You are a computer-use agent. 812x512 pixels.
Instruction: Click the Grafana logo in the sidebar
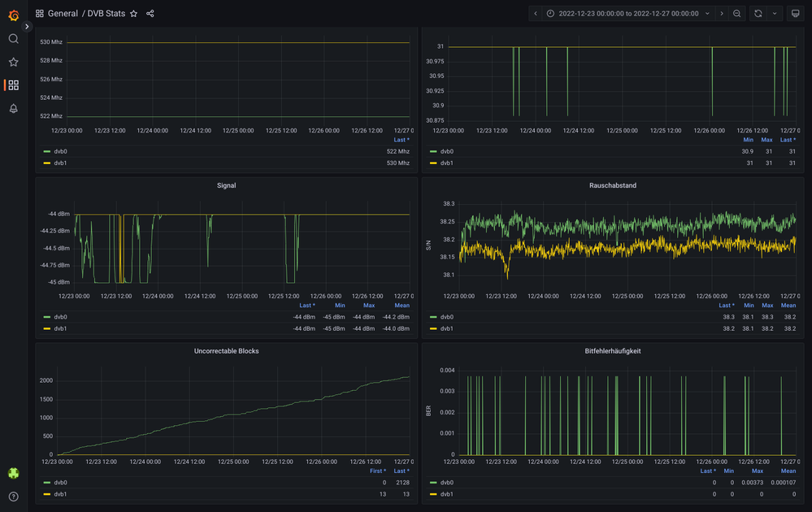13,15
